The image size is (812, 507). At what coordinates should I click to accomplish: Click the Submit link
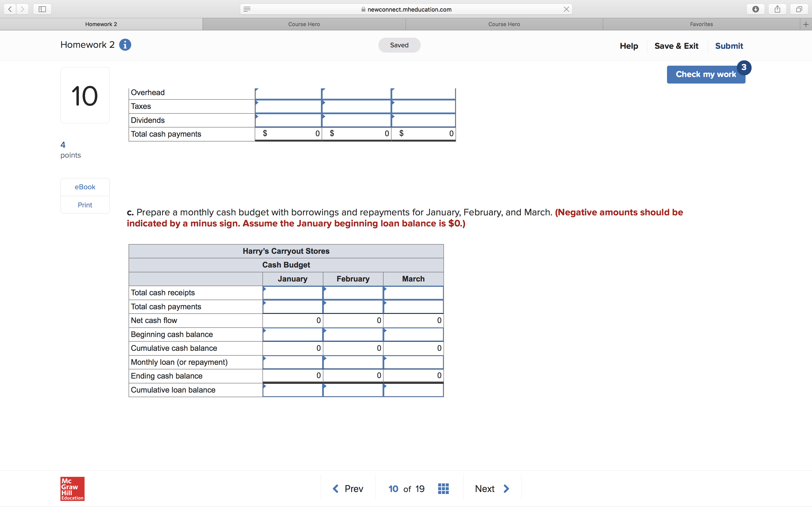729,46
